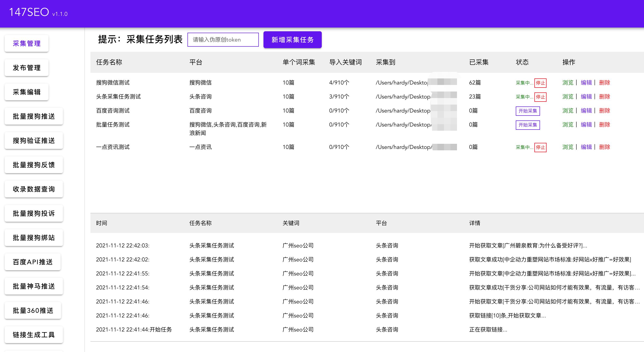Stop the 头条采集任务测试 collection
The width and height of the screenshot is (644, 352).
point(540,97)
